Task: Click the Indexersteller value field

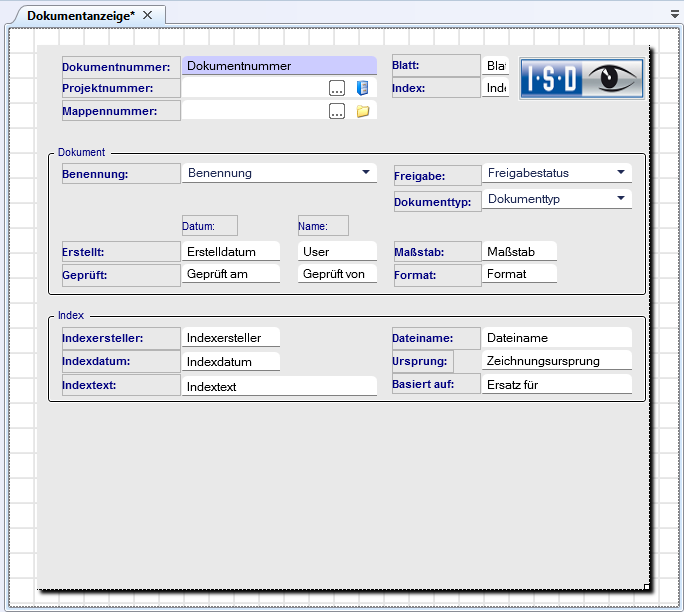Action: (x=231, y=338)
